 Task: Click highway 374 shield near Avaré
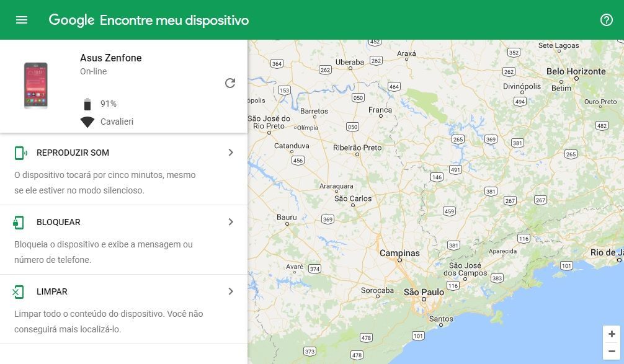coord(314,269)
